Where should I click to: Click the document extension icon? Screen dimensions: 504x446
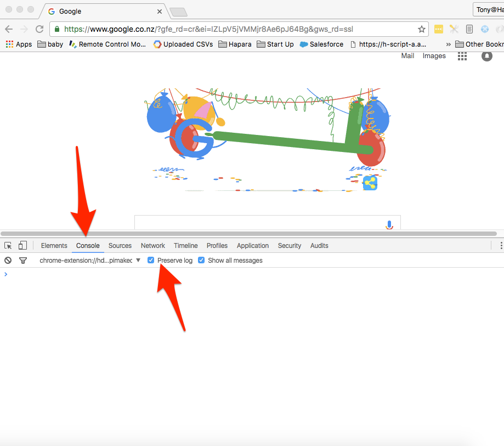click(x=469, y=29)
